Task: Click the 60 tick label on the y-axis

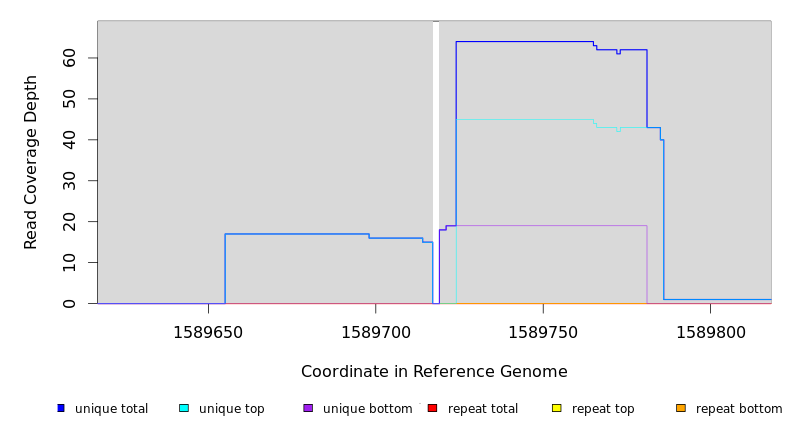Action: [69, 58]
